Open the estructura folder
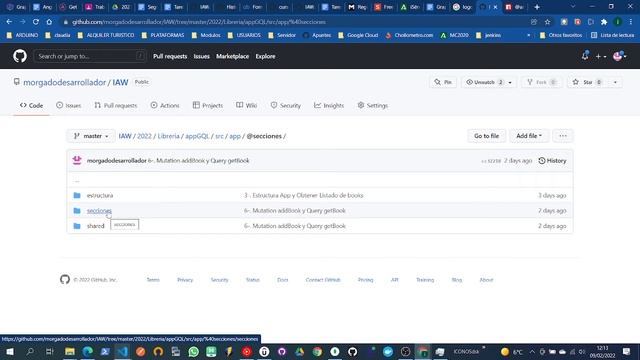This screenshot has width=640, height=360. click(x=100, y=196)
